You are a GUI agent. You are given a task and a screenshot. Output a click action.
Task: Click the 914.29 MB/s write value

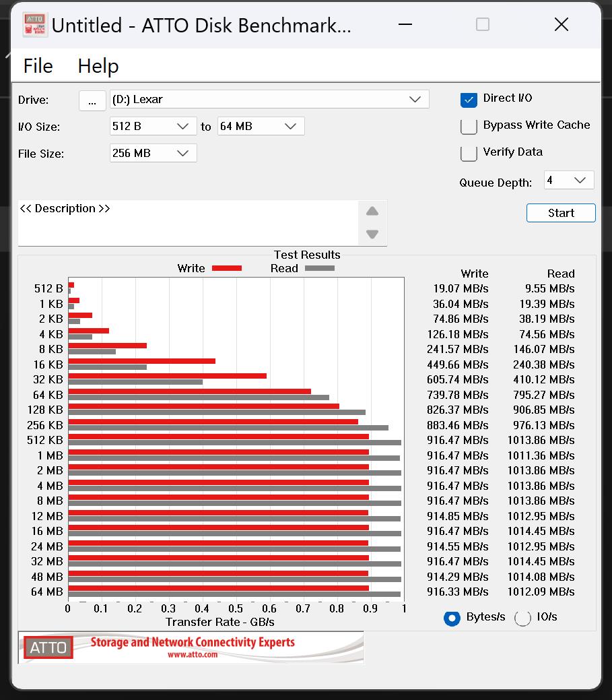pyautogui.click(x=458, y=577)
